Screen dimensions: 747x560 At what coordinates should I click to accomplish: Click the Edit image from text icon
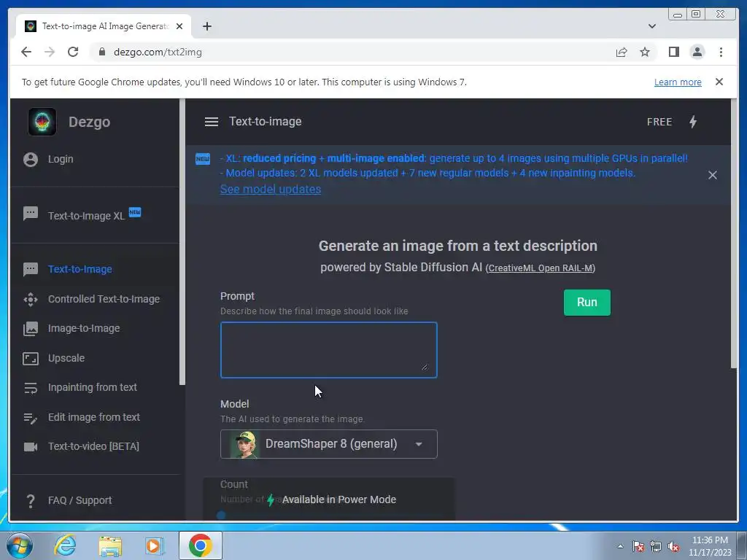coord(31,418)
